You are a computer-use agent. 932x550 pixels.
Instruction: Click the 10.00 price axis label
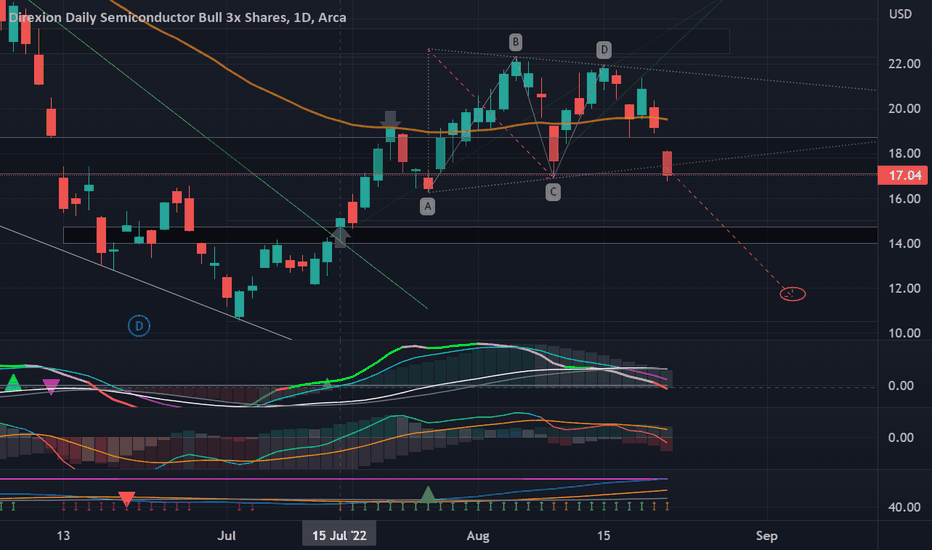coord(904,333)
